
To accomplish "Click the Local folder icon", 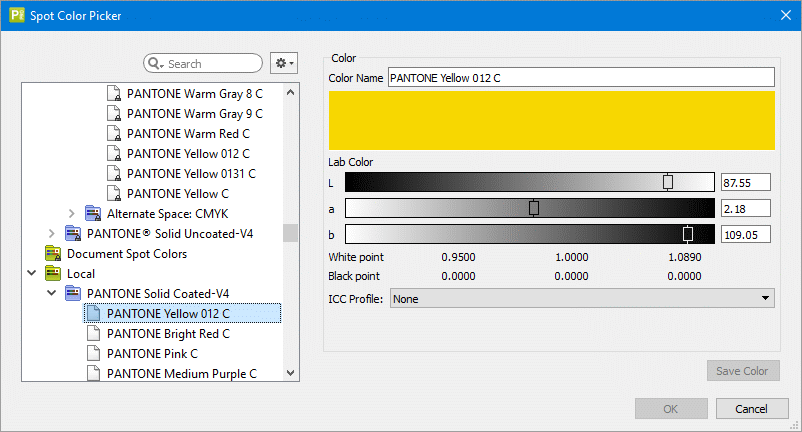I will click(x=53, y=273).
